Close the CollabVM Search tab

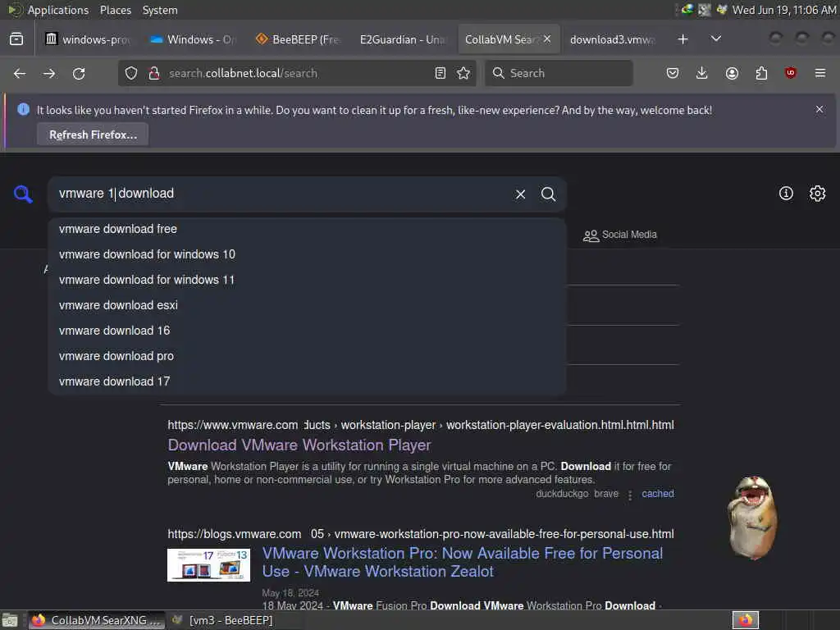547,39
